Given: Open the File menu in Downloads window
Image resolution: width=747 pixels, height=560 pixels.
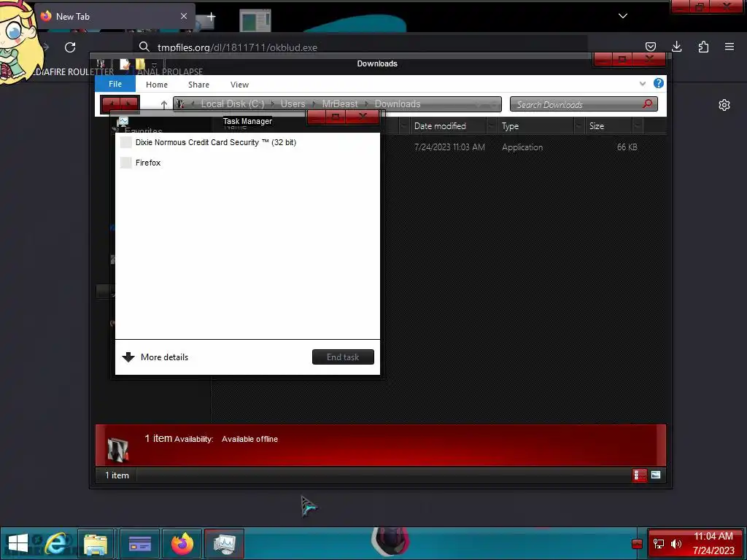Looking at the screenshot, I should point(115,84).
